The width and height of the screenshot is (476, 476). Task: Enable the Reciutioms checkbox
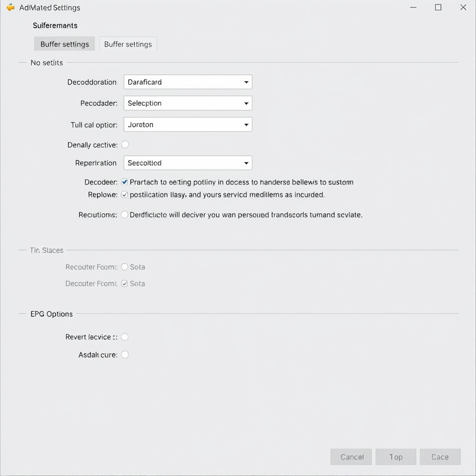[x=125, y=215]
